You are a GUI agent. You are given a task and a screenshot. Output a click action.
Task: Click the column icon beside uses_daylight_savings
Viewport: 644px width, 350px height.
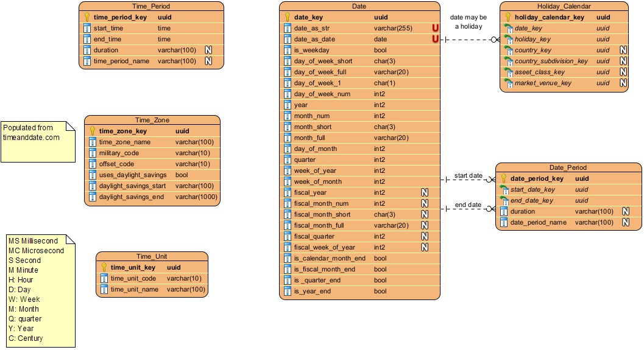click(x=93, y=175)
